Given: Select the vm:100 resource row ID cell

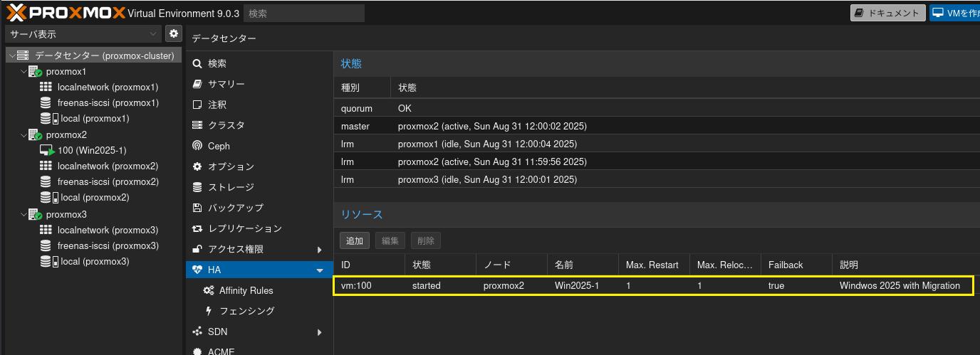Looking at the screenshot, I should pos(369,285).
